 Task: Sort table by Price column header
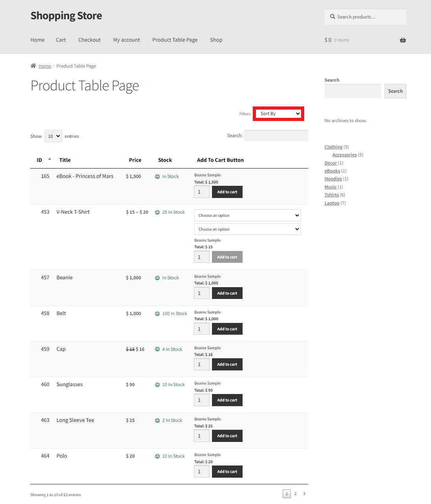pyautogui.click(x=135, y=160)
